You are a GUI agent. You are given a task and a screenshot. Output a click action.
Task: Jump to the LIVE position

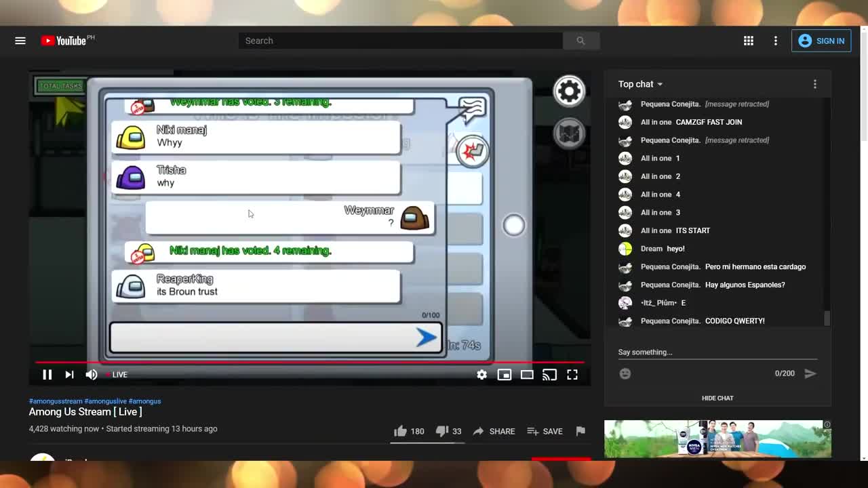tap(117, 374)
